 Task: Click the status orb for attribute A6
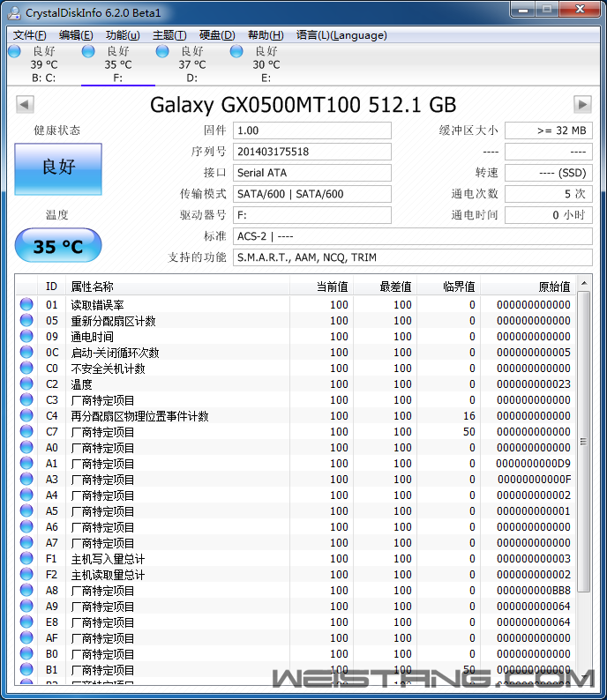pyautogui.click(x=26, y=526)
